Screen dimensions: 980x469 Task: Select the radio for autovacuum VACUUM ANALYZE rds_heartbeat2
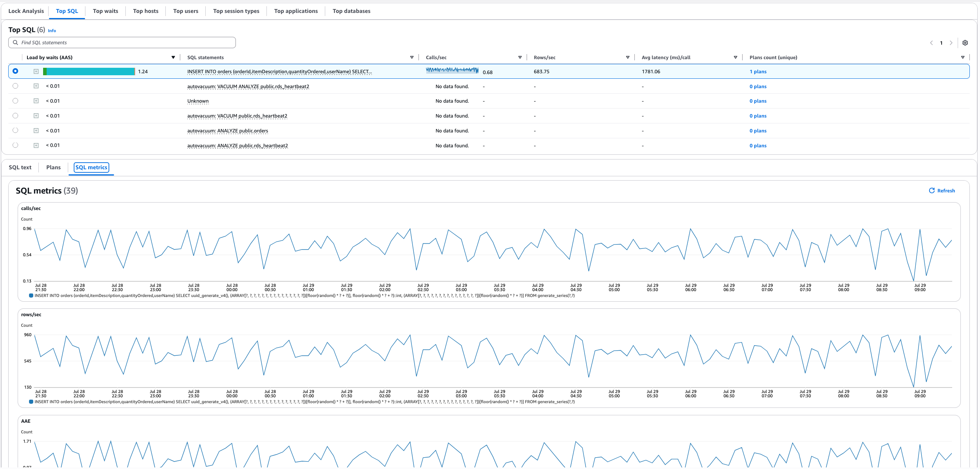click(15, 86)
